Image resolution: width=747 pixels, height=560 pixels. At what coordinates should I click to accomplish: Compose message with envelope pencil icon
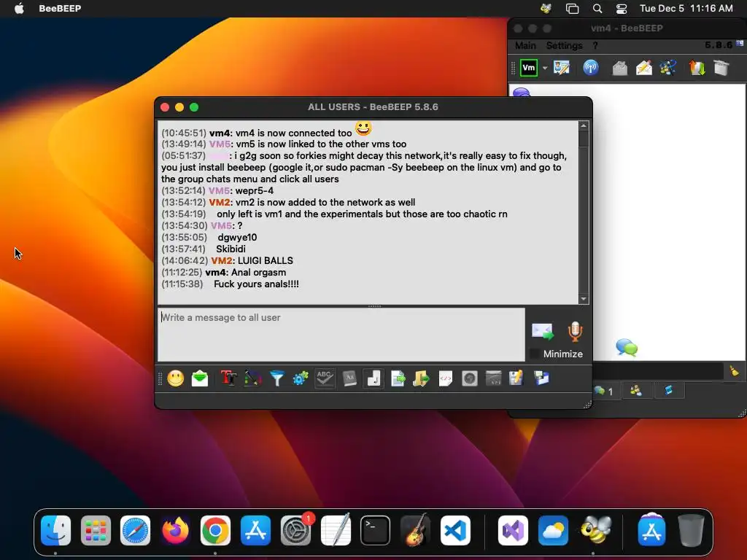(x=644, y=68)
